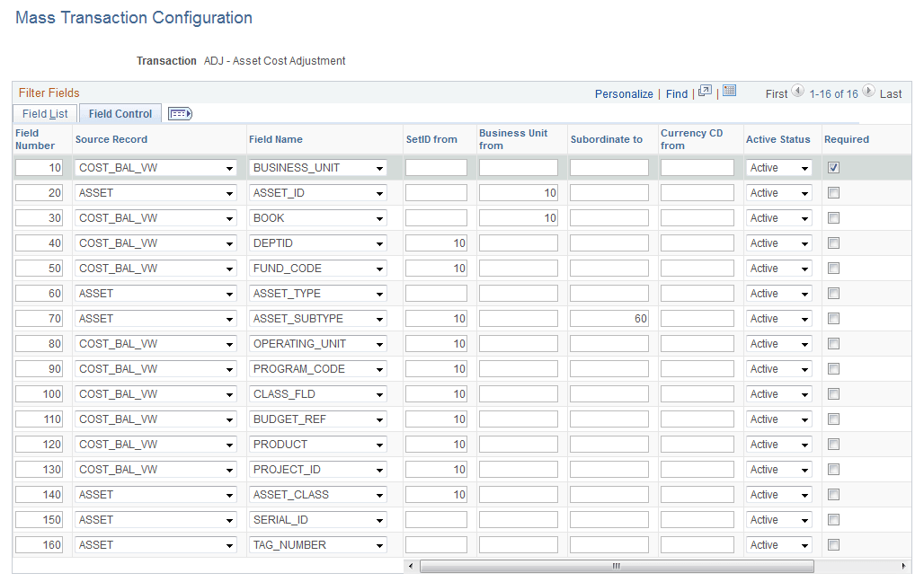Click the next-page arrow next to Last

click(868, 91)
